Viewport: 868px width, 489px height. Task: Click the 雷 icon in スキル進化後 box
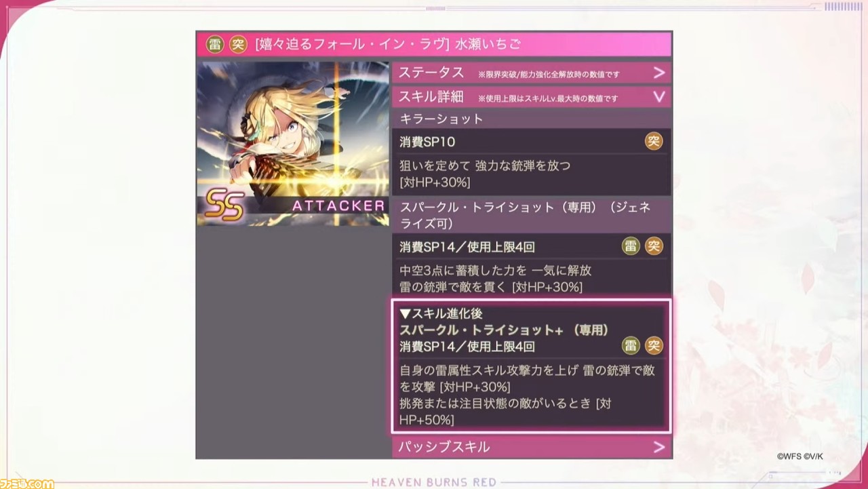pyautogui.click(x=631, y=346)
